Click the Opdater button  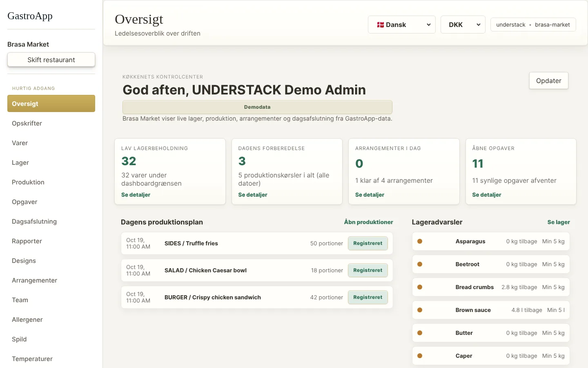548,81
